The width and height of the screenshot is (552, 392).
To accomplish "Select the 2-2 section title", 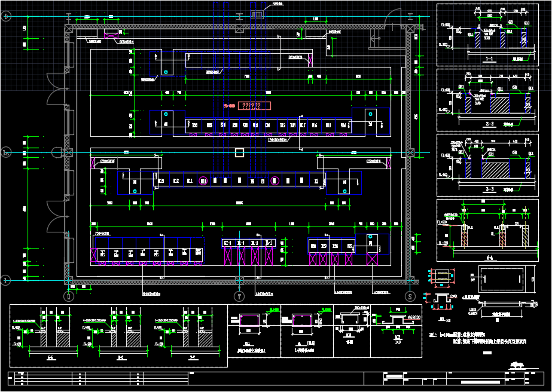I will 489,124.
